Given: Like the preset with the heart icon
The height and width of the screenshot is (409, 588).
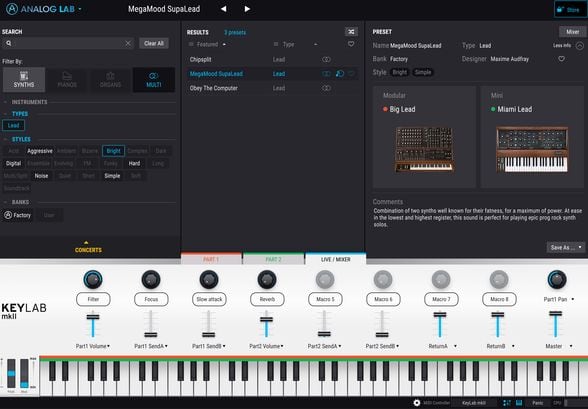Looking at the screenshot, I should click(x=561, y=59).
